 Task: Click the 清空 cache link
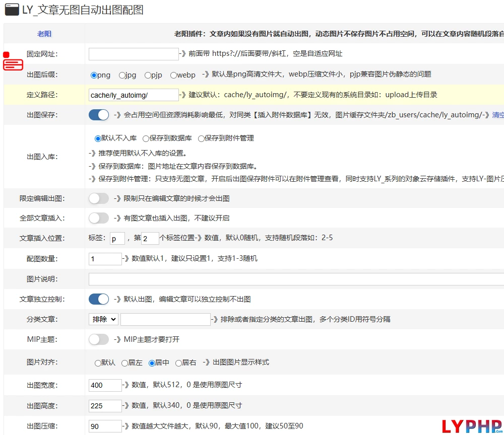click(498, 115)
